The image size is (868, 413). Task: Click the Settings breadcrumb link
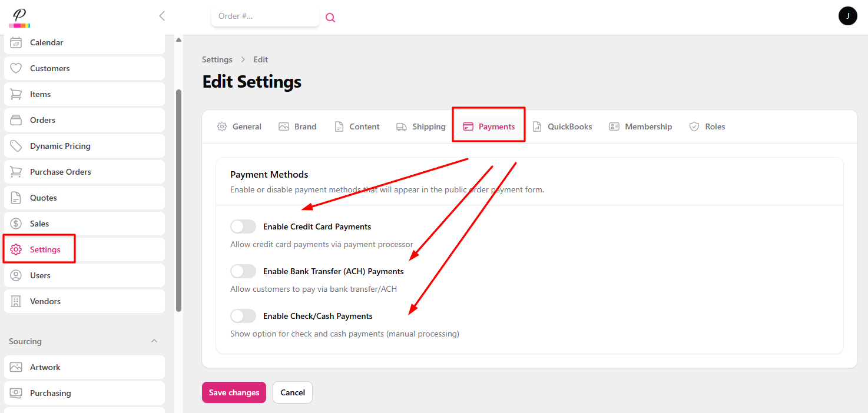pyautogui.click(x=217, y=59)
